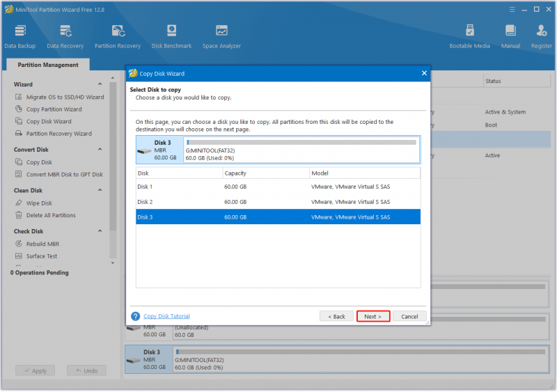Viewport: 557px width, 392px height.
Task: Open Bootable Media builder
Action: click(x=469, y=36)
